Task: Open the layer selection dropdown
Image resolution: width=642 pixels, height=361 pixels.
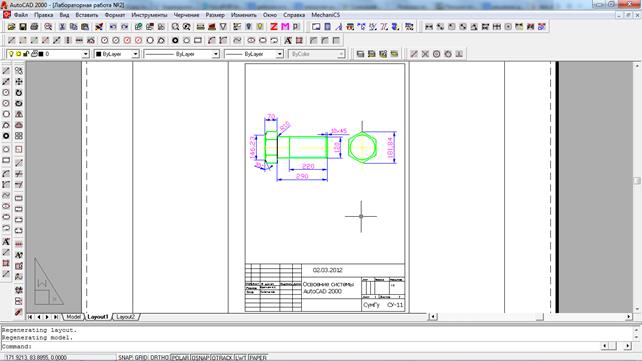Action: [x=47, y=54]
